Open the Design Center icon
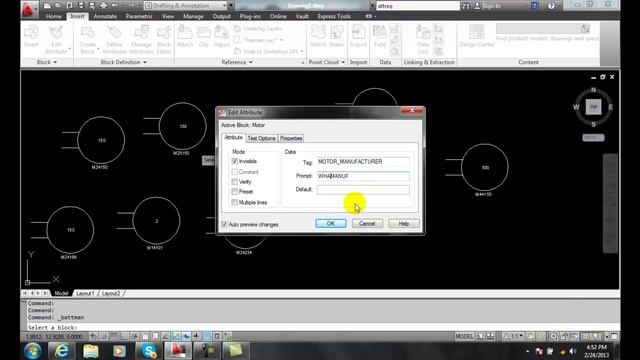Image resolution: width=640 pixels, height=360 pixels. 476,32
